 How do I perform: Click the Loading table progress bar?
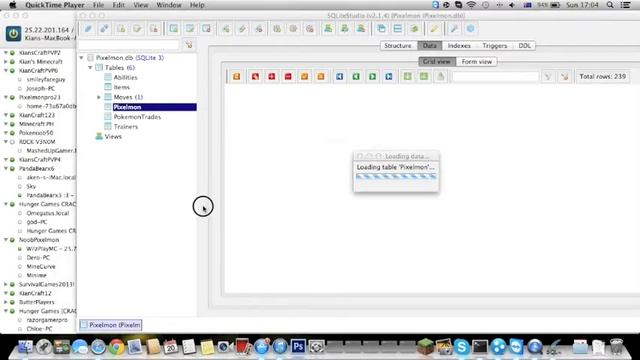396,176
